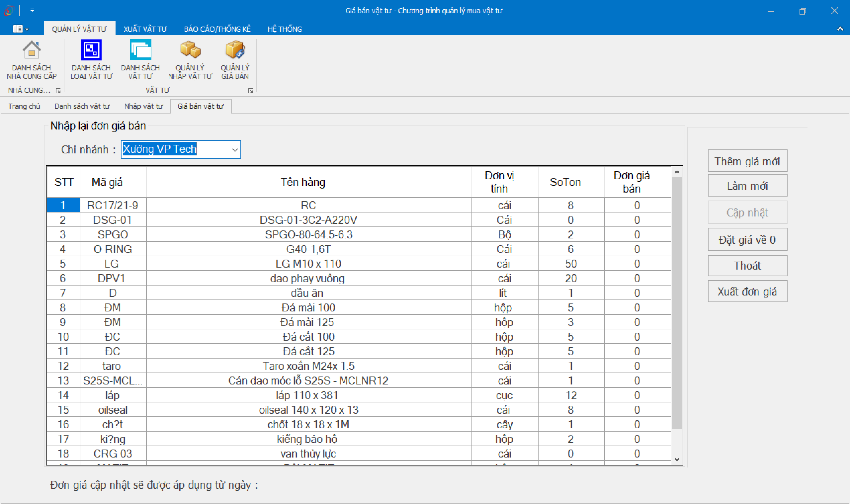Click the table scrollbar down arrow
850x504 pixels.
tap(676, 459)
